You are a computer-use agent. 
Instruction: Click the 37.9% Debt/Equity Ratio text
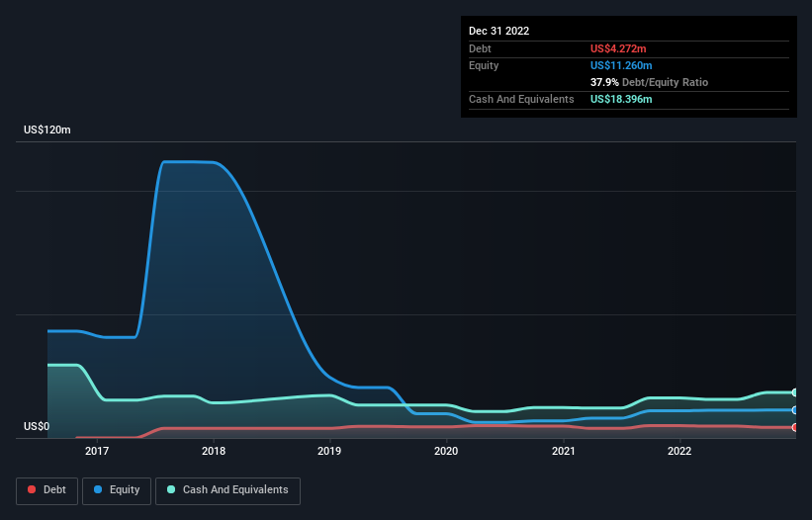(x=649, y=82)
